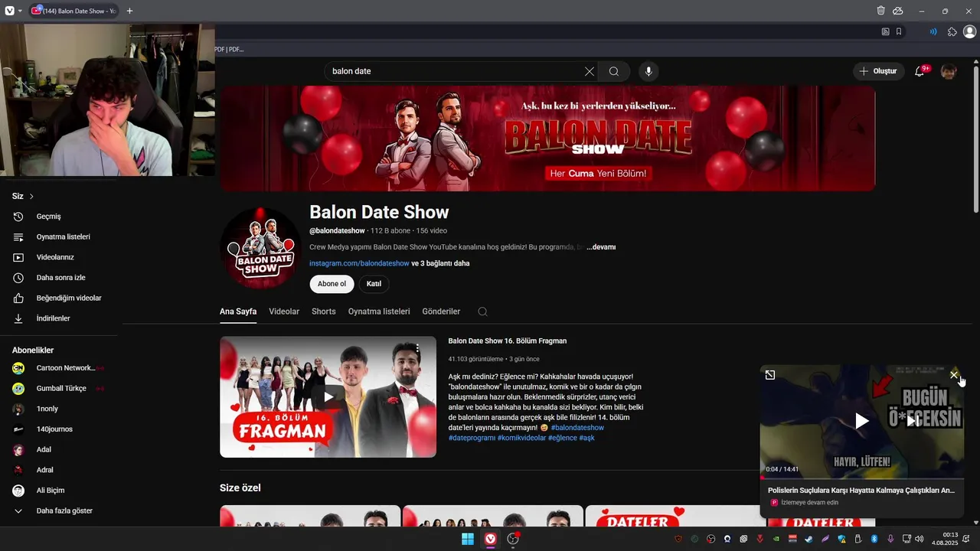Start voice search with the microphone
Screen dimensions: 980x551
pyautogui.click(x=648, y=71)
